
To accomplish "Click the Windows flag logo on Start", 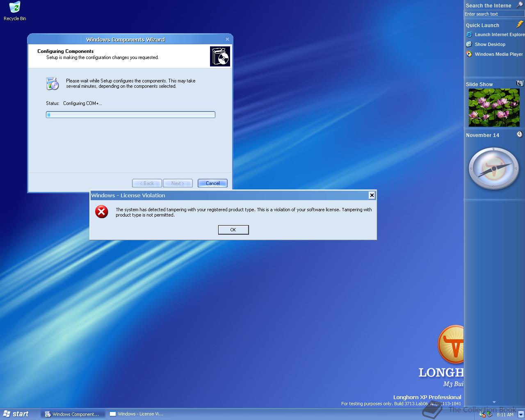I will click(7, 414).
